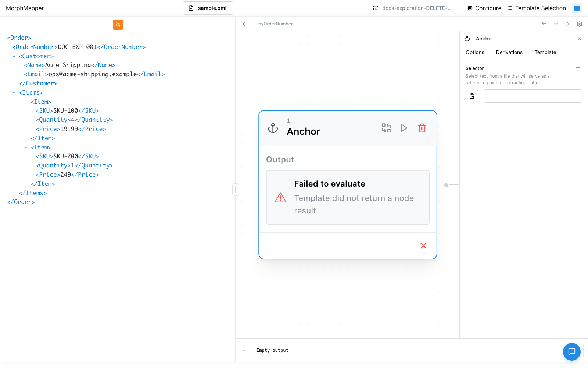Open canvas settings gear icon
Viewport: 588px width, 368px height.
point(580,24)
